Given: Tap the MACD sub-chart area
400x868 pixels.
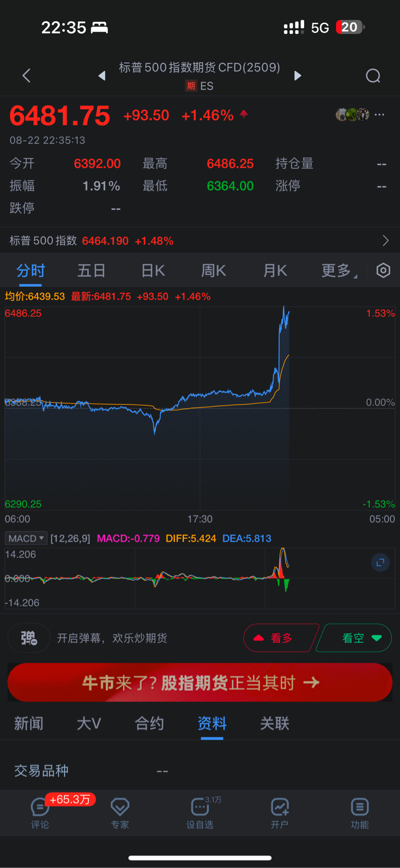Looking at the screenshot, I should (x=200, y=578).
